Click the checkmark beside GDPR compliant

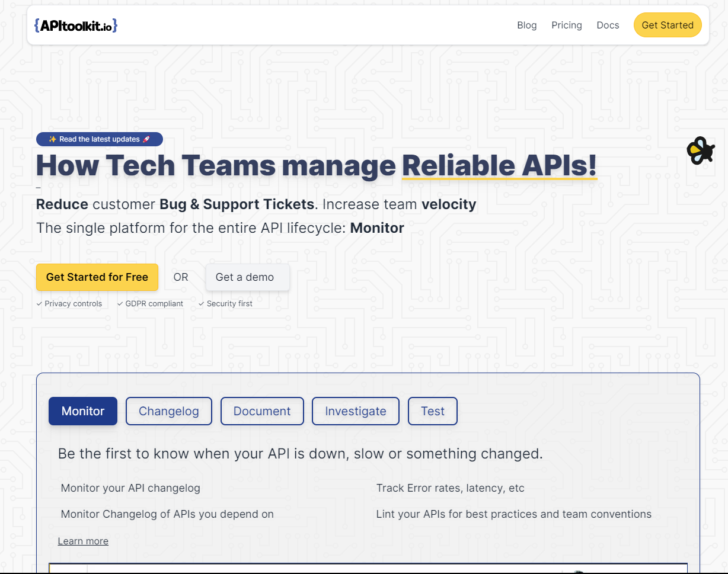tap(119, 303)
